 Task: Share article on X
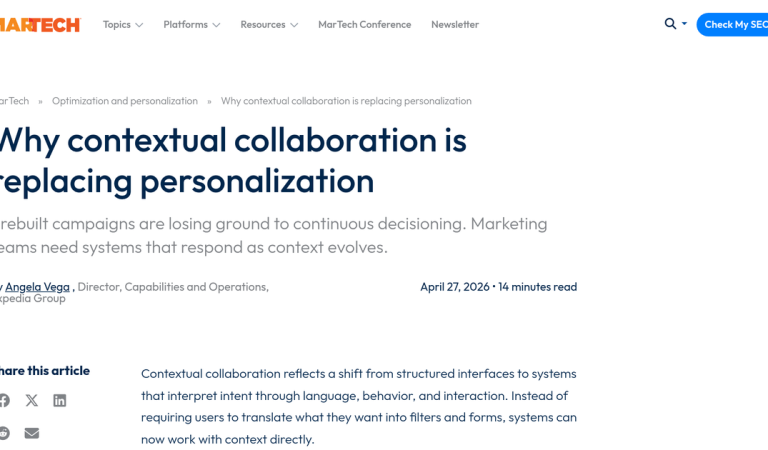[32, 401]
